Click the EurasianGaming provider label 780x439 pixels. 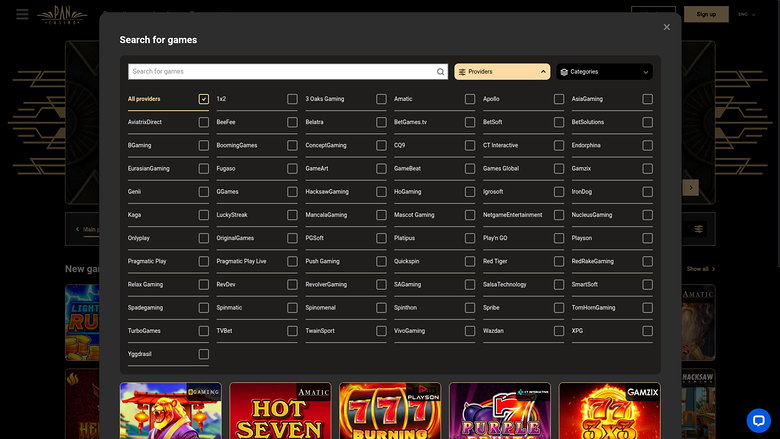pos(148,169)
